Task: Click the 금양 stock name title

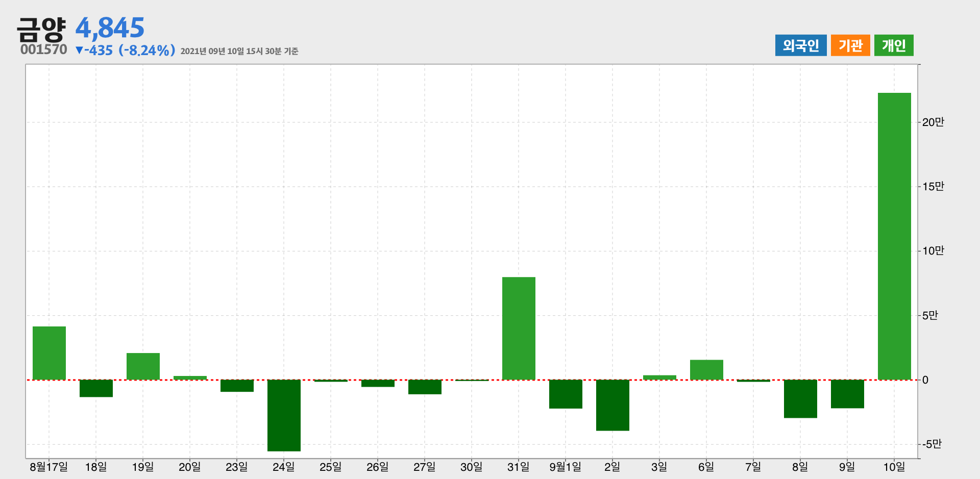Action: 41,30
